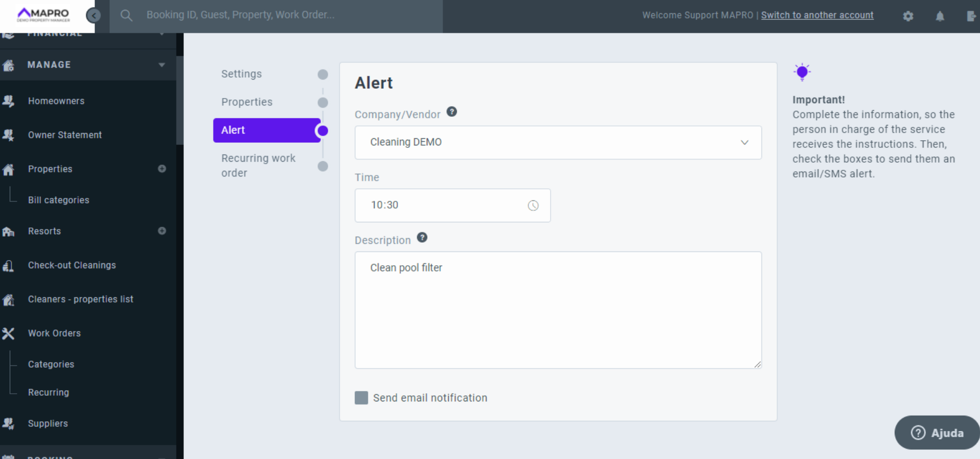Click the settings gear icon in header
Viewport: 980px width, 459px height.
pos(908,16)
